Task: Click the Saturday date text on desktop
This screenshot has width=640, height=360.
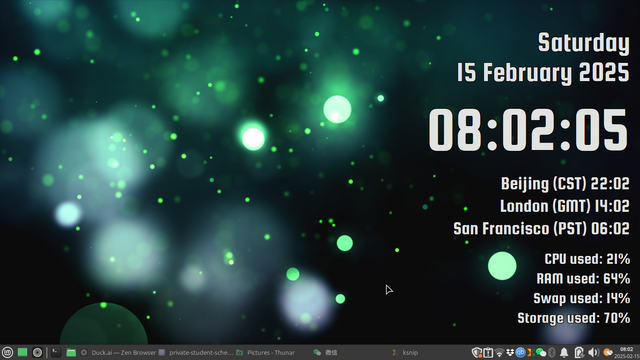Action: pyautogui.click(x=584, y=43)
